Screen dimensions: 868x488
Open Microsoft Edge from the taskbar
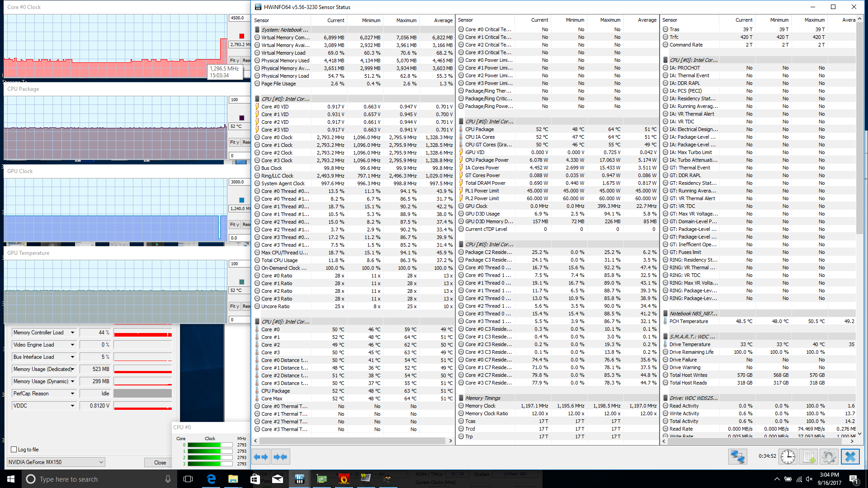(211, 479)
